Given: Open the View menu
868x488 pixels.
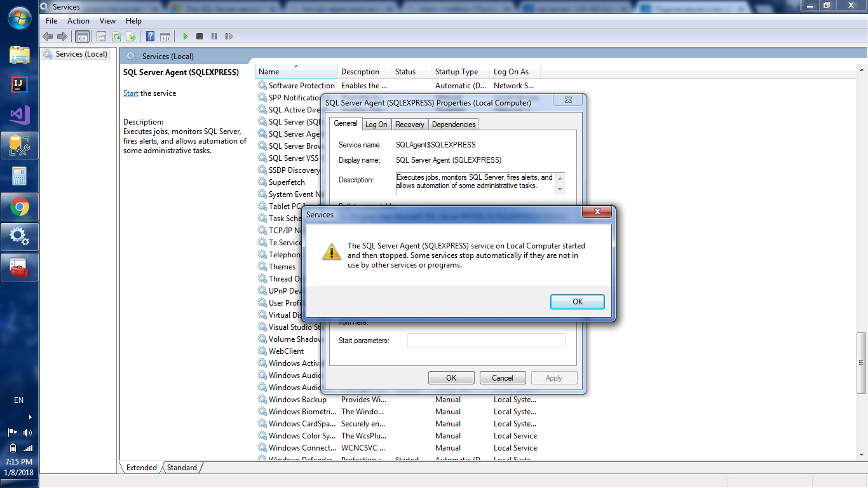Looking at the screenshot, I should [x=108, y=21].
